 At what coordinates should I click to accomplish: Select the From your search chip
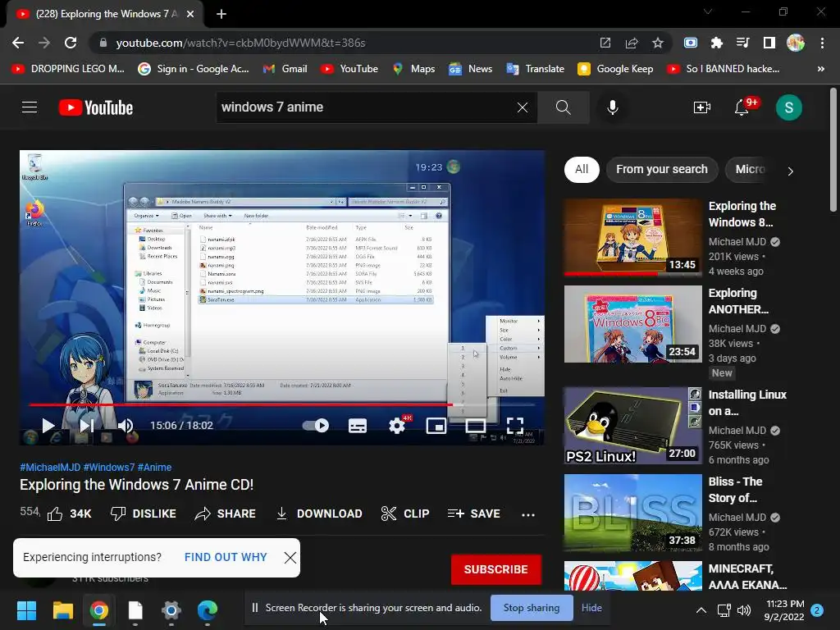[x=662, y=169]
